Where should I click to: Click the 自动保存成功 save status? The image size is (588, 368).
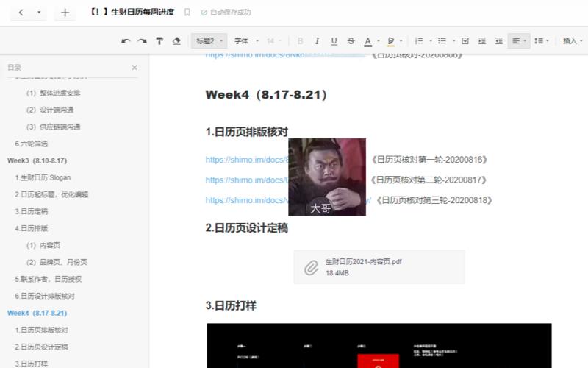[226, 13]
